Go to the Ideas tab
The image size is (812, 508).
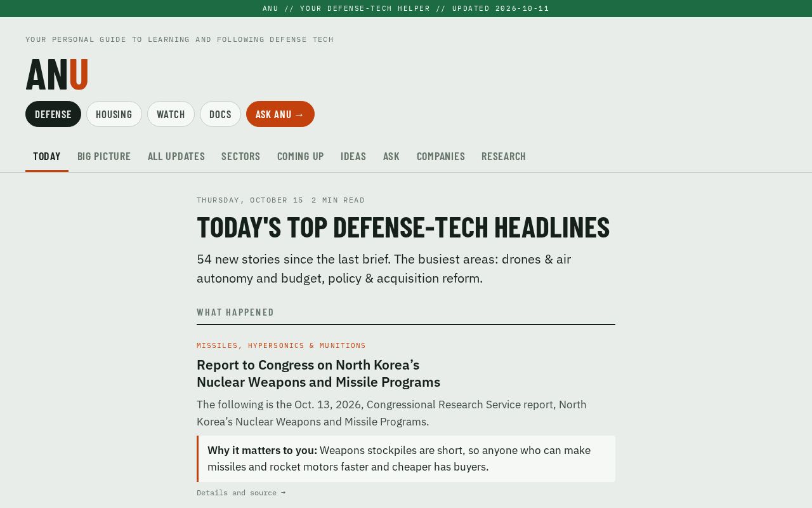point(353,156)
